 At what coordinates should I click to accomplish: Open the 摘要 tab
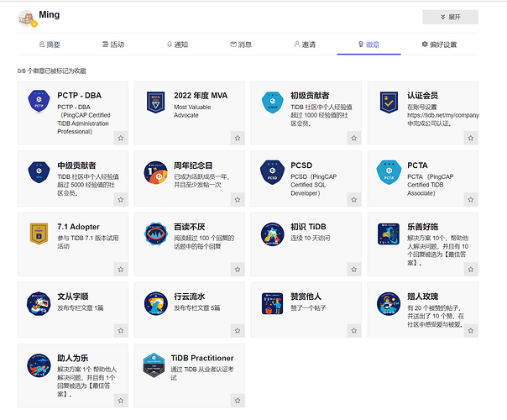50,45
